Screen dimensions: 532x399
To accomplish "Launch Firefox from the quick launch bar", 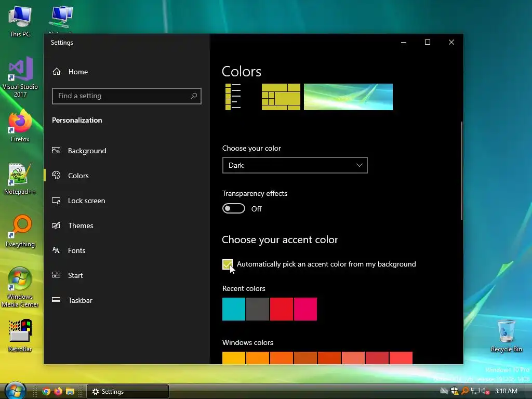I will (x=58, y=391).
